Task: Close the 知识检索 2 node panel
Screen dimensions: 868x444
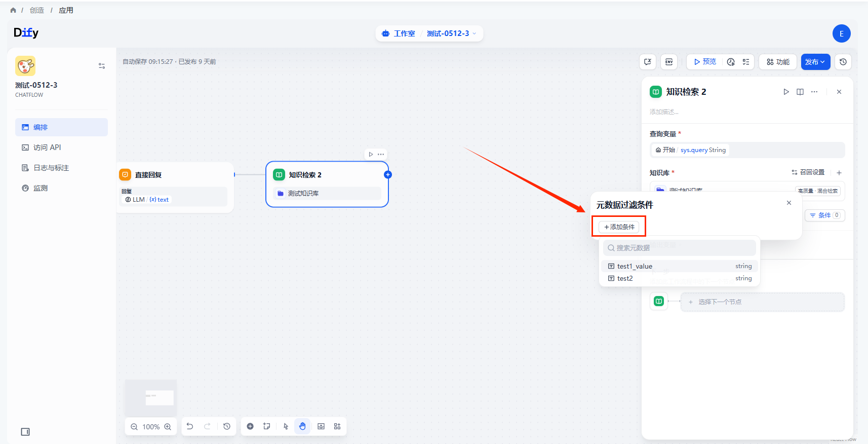Action: pyautogui.click(x=839, y=92)
